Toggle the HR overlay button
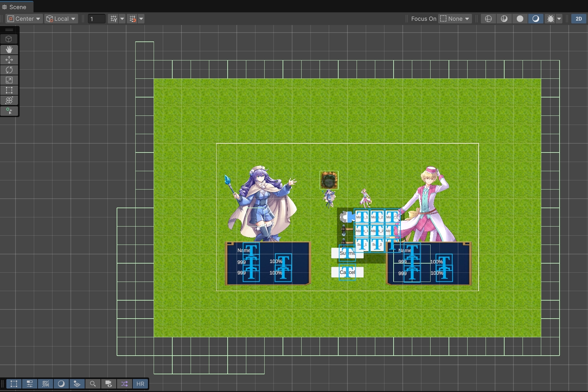Viewport: 588px width, 392px height. [x=140, y=384]
